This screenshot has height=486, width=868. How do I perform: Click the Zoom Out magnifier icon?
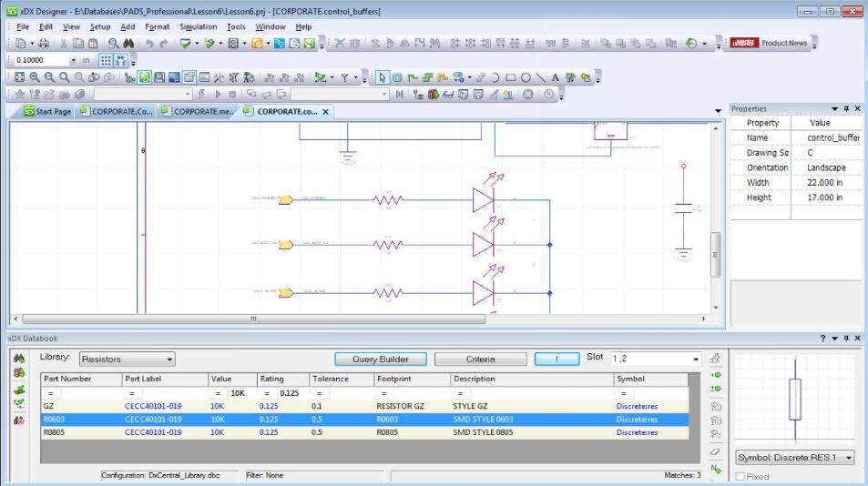tap(49, 77)
